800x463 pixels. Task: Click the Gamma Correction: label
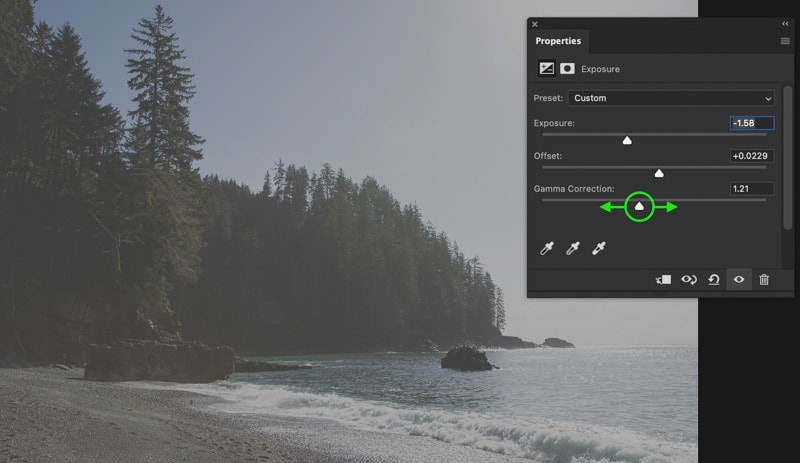pos(574,188)
